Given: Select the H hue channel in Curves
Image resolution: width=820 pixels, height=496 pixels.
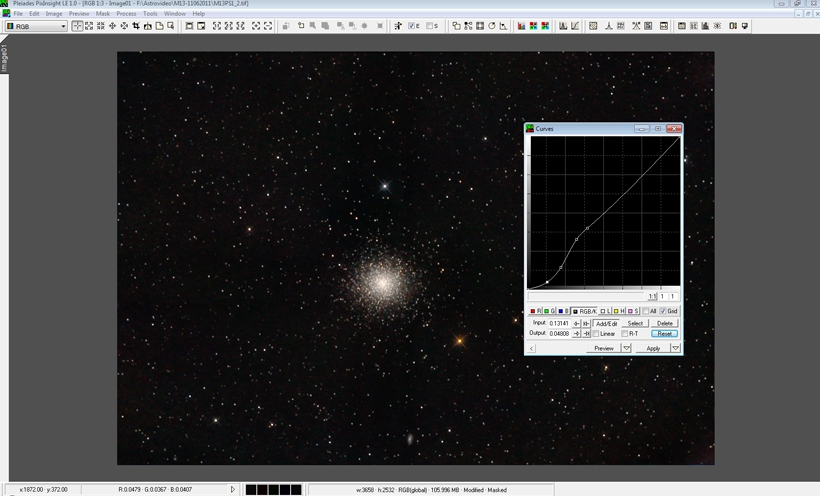Looking at the screenshot, I should 619,311.
